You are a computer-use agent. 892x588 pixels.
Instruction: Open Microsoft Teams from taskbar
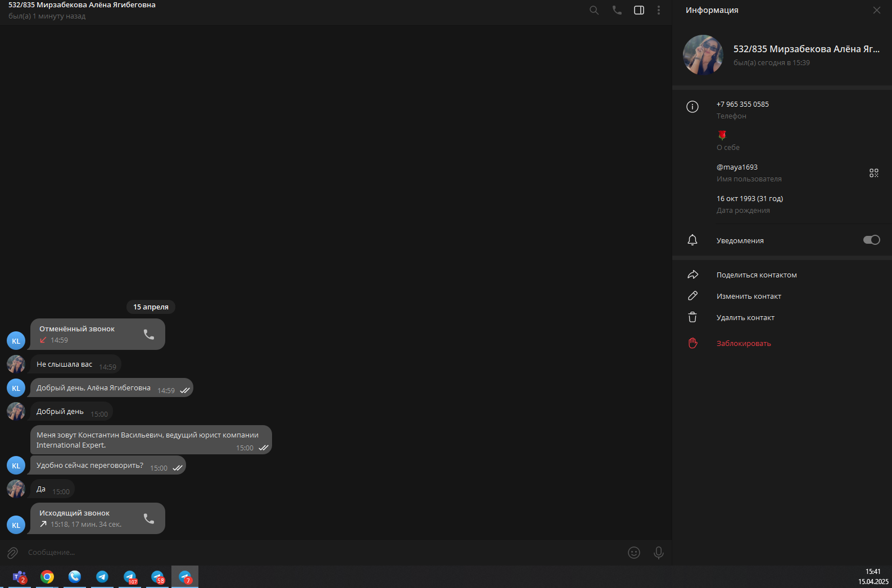20,577
